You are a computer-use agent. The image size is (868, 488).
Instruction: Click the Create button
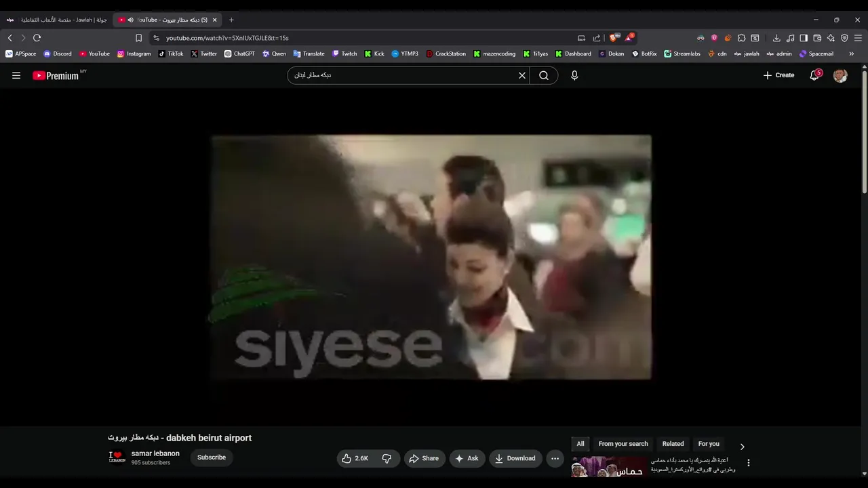coord(778,75)
